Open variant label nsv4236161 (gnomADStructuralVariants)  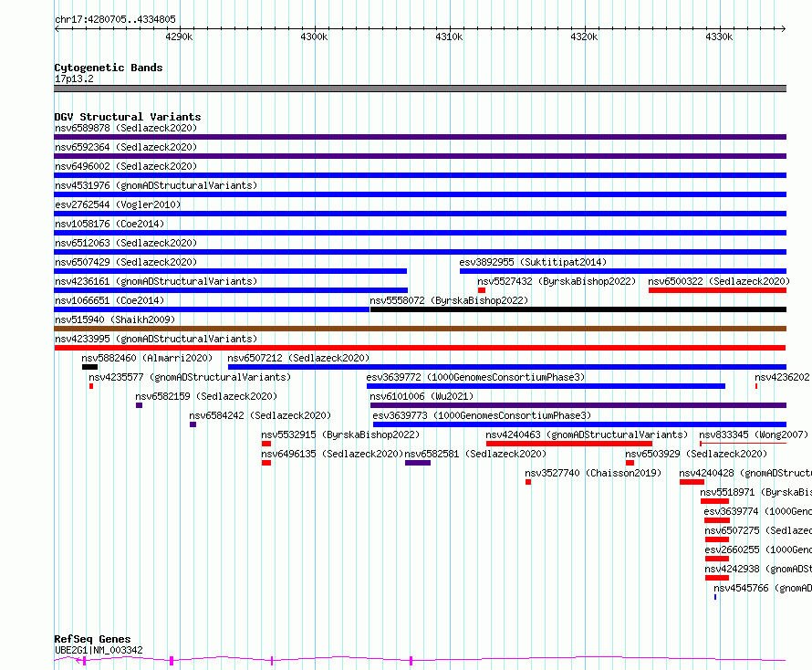[156, 281]
